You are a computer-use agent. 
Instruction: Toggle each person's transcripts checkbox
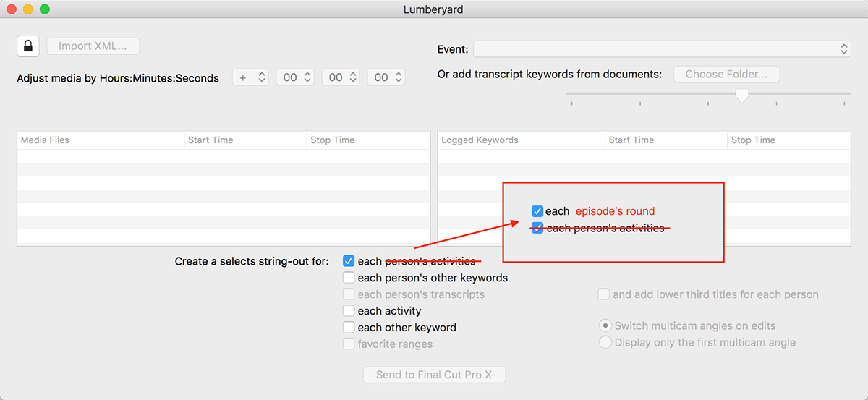(349, 294)
